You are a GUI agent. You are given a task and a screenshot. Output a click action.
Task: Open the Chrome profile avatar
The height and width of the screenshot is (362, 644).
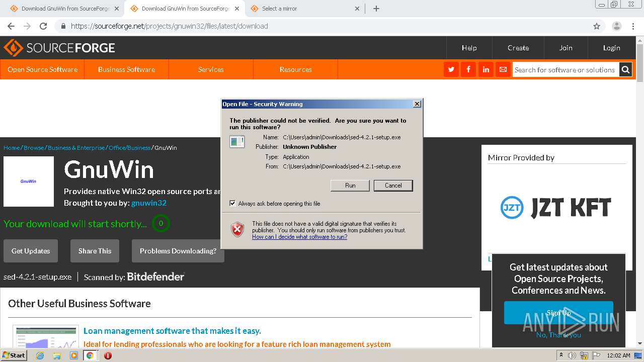(616, 26)
